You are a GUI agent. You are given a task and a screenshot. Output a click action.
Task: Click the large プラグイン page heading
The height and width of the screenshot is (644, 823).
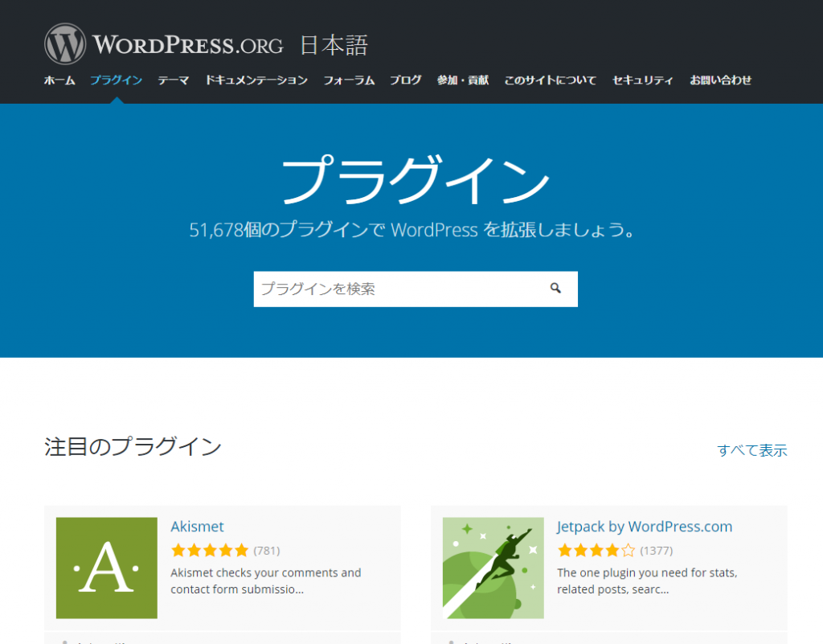(416, 180)
